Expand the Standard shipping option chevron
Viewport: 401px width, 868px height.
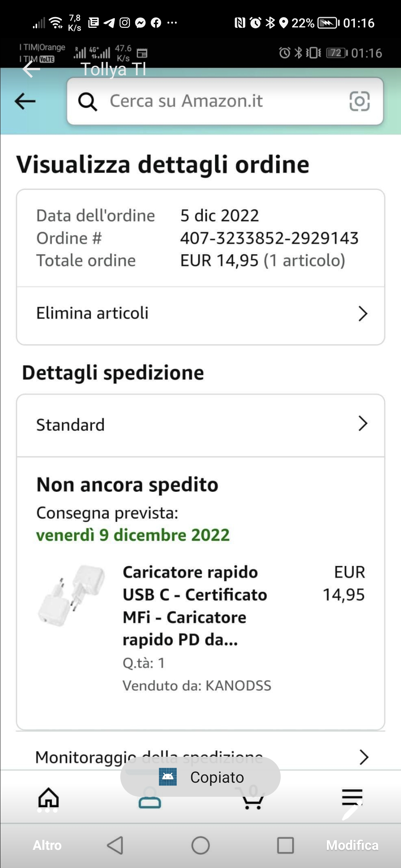(362, 424)
